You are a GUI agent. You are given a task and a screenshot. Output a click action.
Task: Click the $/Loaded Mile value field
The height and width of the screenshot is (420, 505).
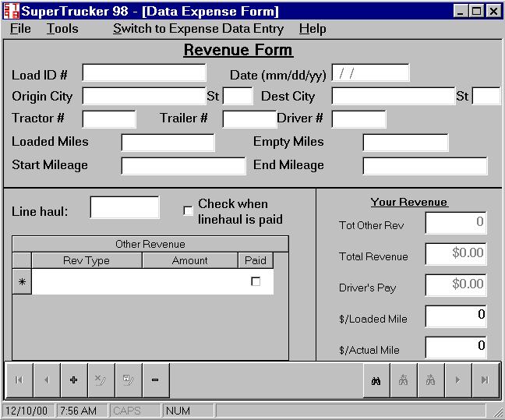(x=456, y=316)
